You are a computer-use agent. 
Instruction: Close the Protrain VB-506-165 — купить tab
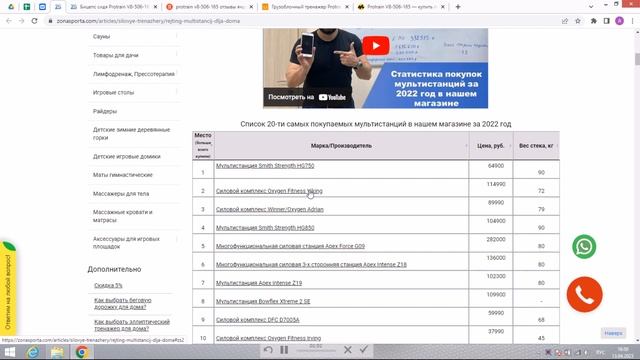tap(443, 7)
